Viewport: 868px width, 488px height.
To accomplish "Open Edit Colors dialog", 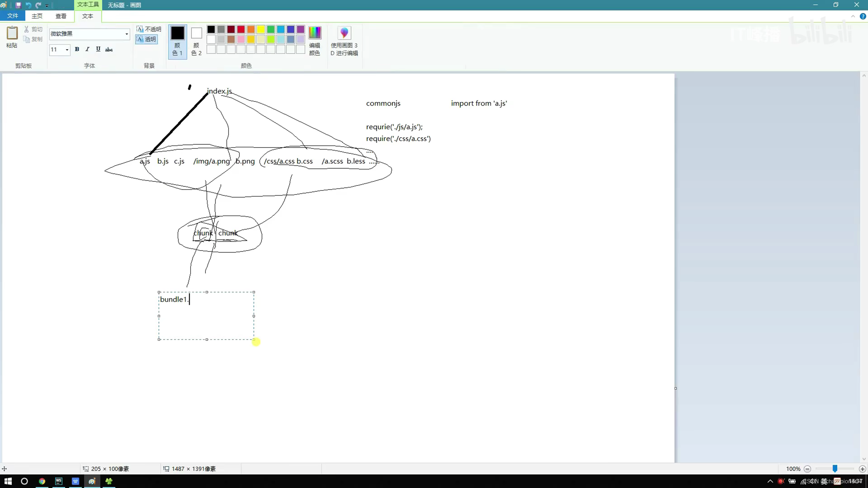I will click(315, 41).
